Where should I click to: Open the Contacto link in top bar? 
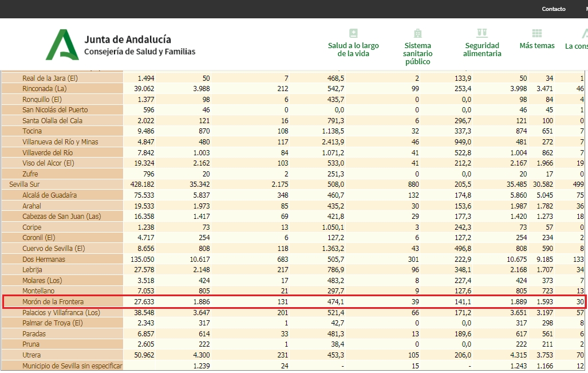coord(553,9)
